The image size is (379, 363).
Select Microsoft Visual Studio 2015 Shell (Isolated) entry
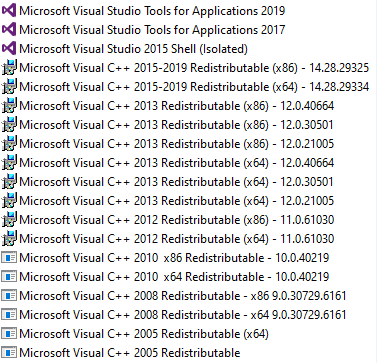coord(133,49)
